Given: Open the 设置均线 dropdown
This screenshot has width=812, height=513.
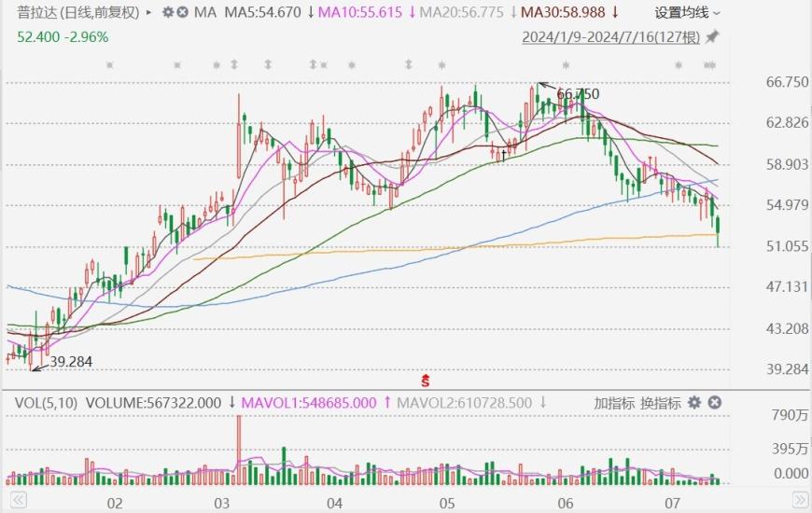Looking at the screenshot, I should (x=686, y=13).
